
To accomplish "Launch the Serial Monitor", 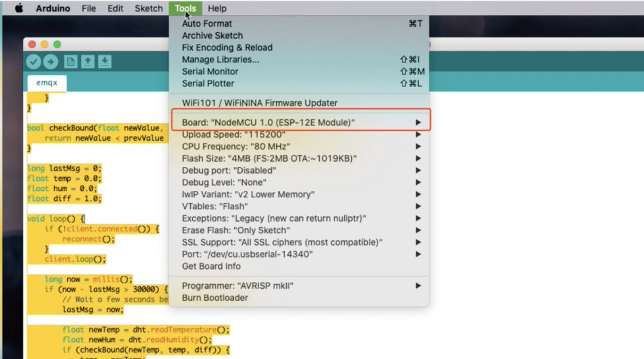I will click(x=299, y=72).
